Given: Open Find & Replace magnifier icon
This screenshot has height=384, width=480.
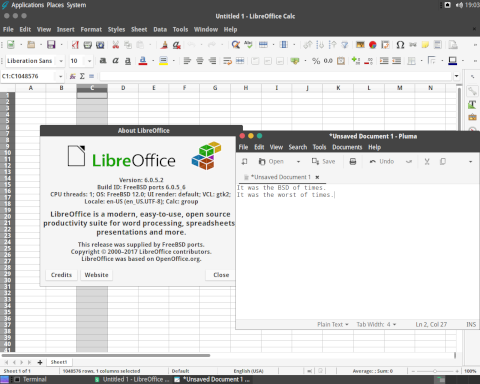Looking at the screenshot, I should [x=236, y=44].
